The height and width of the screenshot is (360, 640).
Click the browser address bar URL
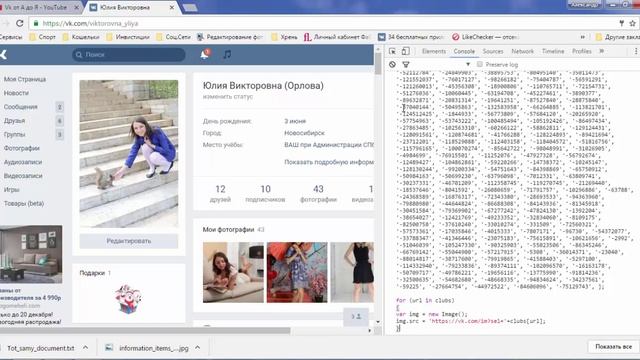coord(90,24)
